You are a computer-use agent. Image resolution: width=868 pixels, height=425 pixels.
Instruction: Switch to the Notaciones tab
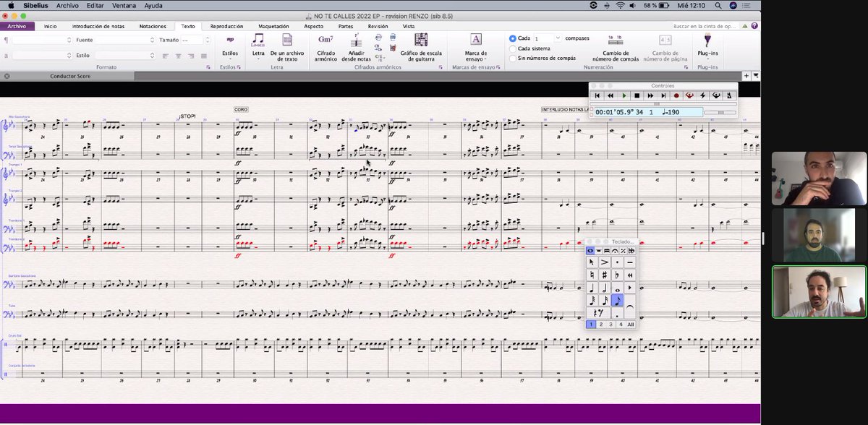coord(153,26)
